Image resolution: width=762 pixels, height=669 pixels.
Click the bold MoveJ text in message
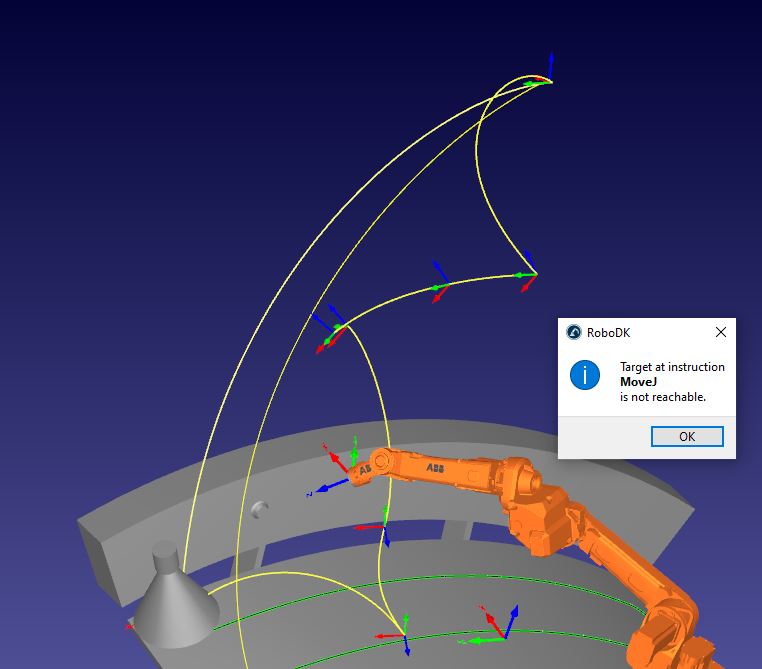tap(638, 382)
